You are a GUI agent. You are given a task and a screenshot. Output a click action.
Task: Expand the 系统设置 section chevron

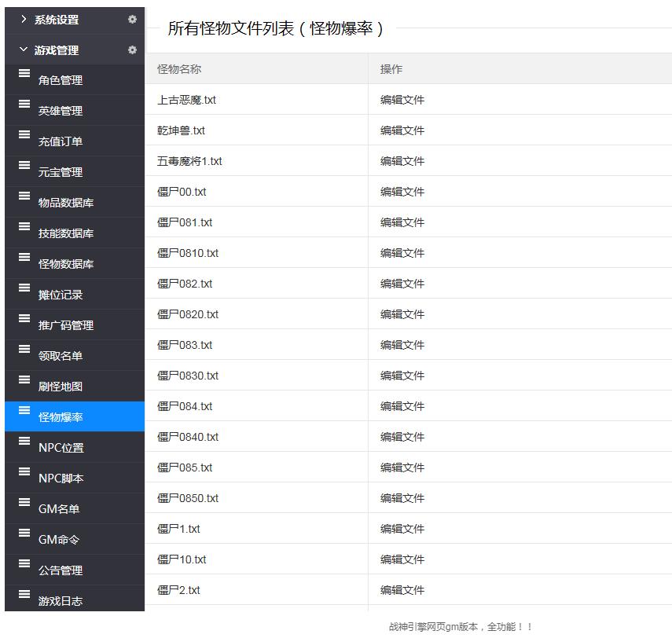(x=24, y=19)
